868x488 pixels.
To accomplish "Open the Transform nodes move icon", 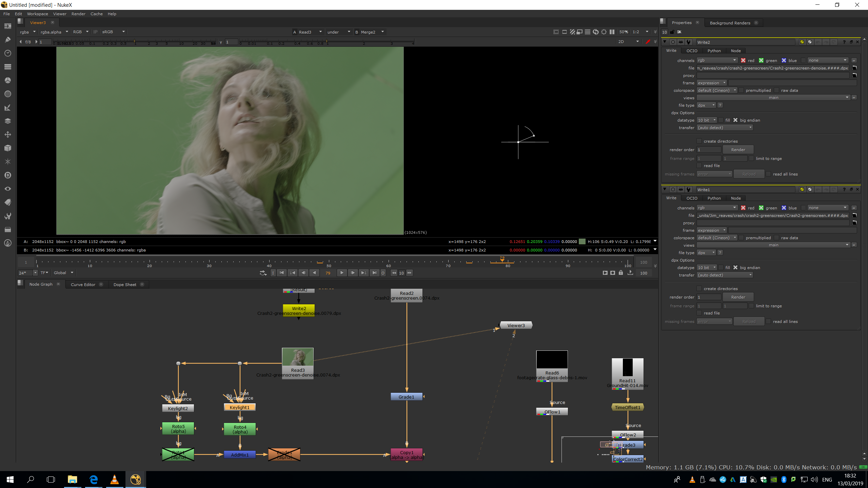I will coord(7,135).
